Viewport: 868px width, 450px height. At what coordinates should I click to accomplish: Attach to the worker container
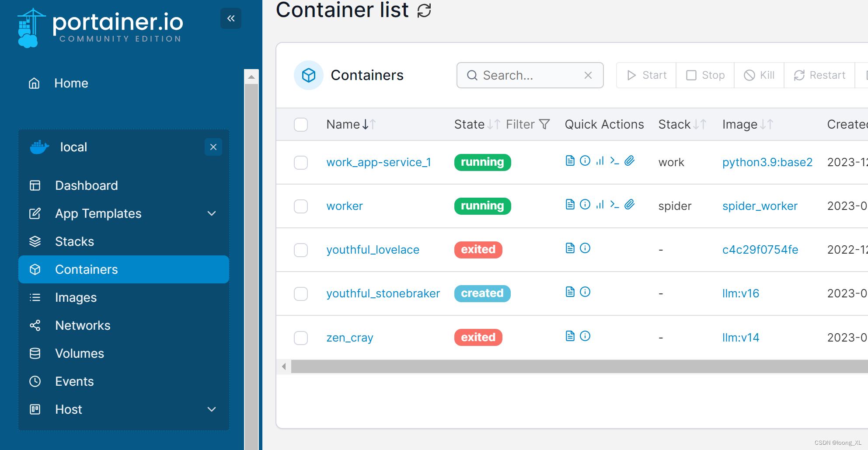629,205
